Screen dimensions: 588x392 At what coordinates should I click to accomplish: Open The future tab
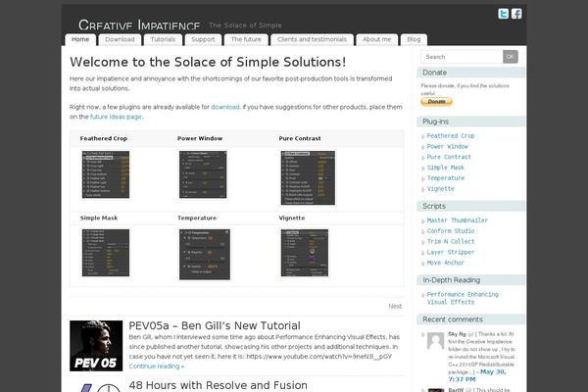246,39
